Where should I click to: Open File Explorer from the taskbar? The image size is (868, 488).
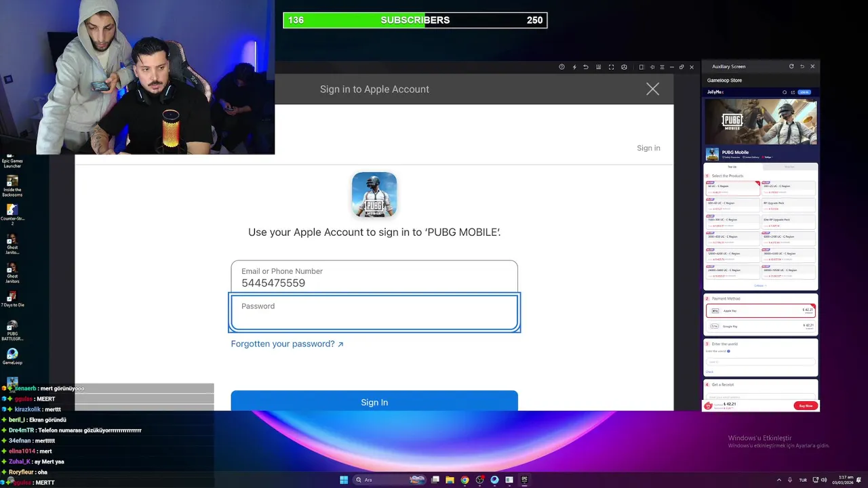pos(450,480)
